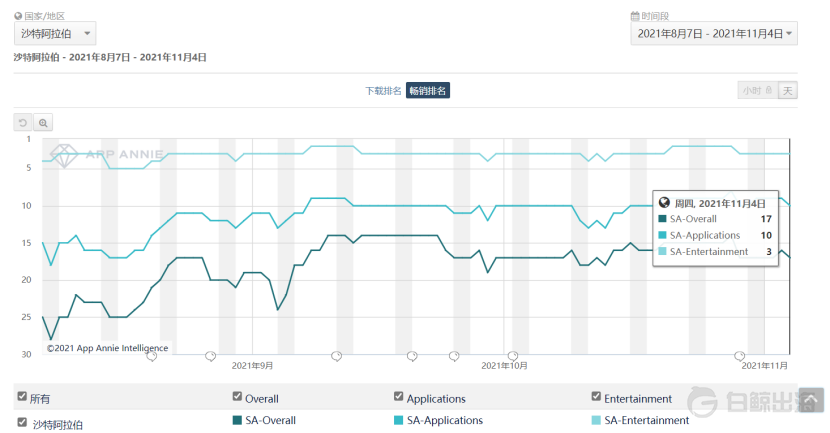Toggle the Entertainment checkbox
Viewport: 830px width, 433px height.
pyautogui.click(x=597, y=397)
